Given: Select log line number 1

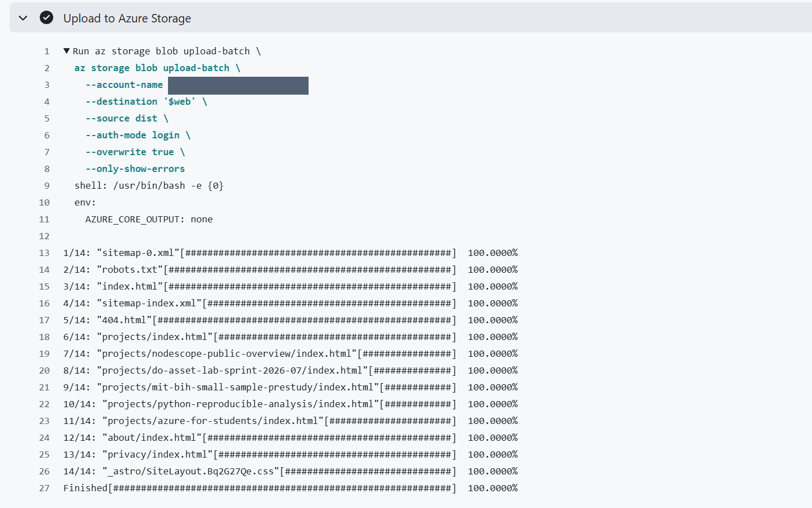Looking at the screenshot, I should pos(47,52).
